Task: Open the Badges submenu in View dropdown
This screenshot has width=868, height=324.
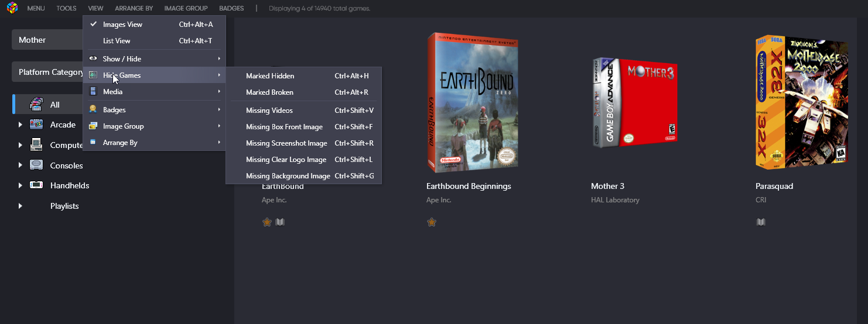Action: point(154,109)
